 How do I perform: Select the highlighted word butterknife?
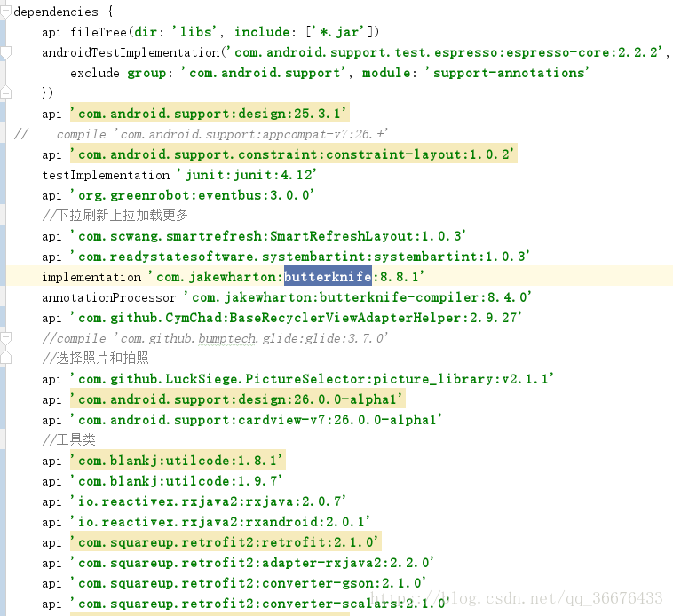click(x=328, y=277)
